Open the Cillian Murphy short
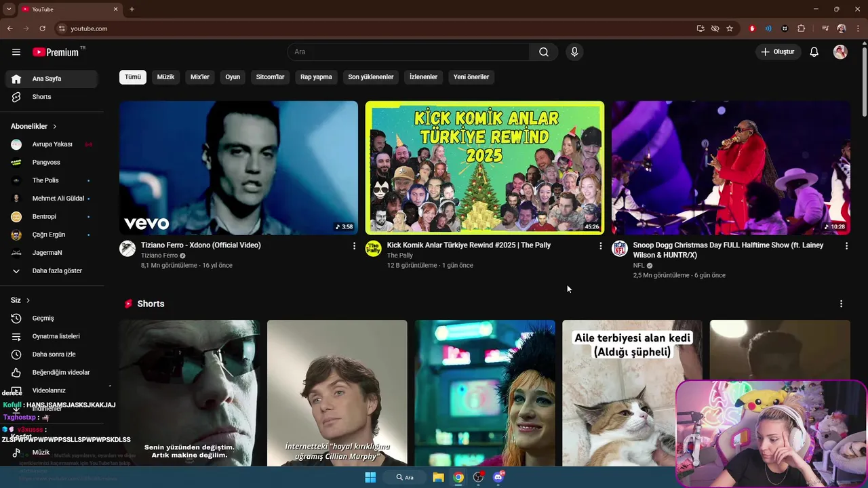 (x=337, y=393)
